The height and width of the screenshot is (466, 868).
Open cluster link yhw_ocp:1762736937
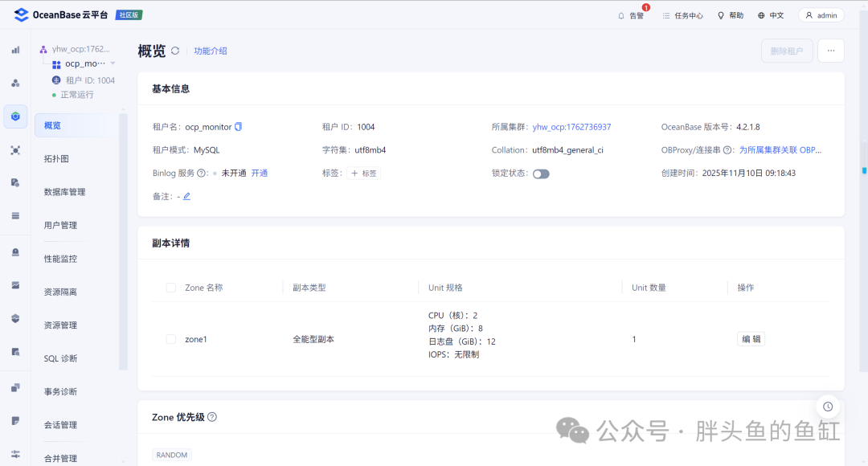tap(572, 127)
